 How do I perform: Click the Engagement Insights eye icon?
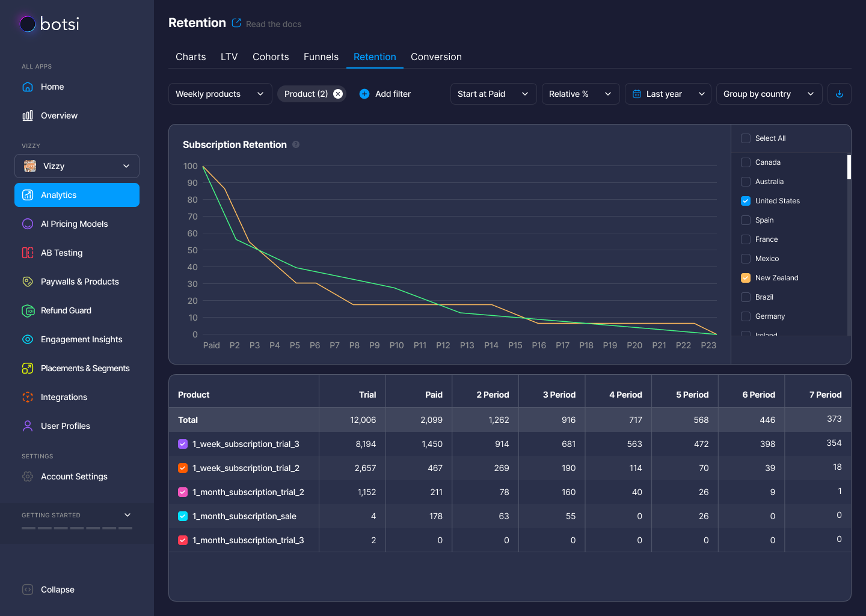(x=28, y=339)
